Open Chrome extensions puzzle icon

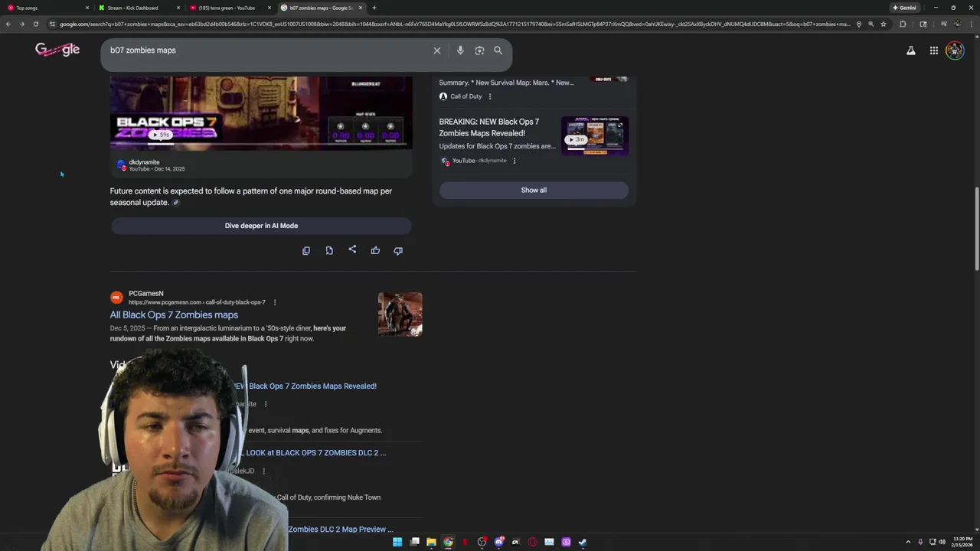click(903, 24)
